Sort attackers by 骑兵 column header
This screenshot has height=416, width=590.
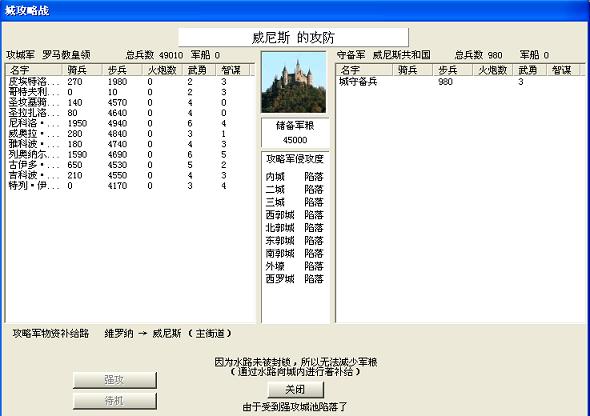[82, 70]
